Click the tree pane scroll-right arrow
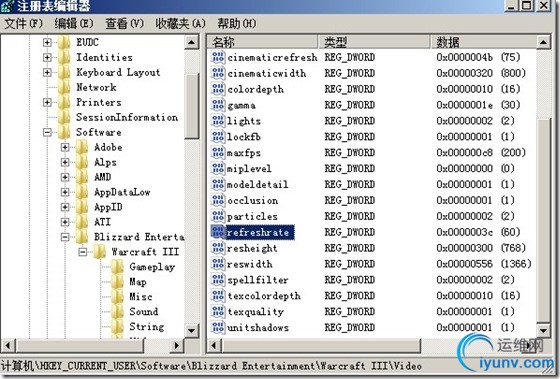The height and width of the screenshot is (379, 560). [176, 345]
